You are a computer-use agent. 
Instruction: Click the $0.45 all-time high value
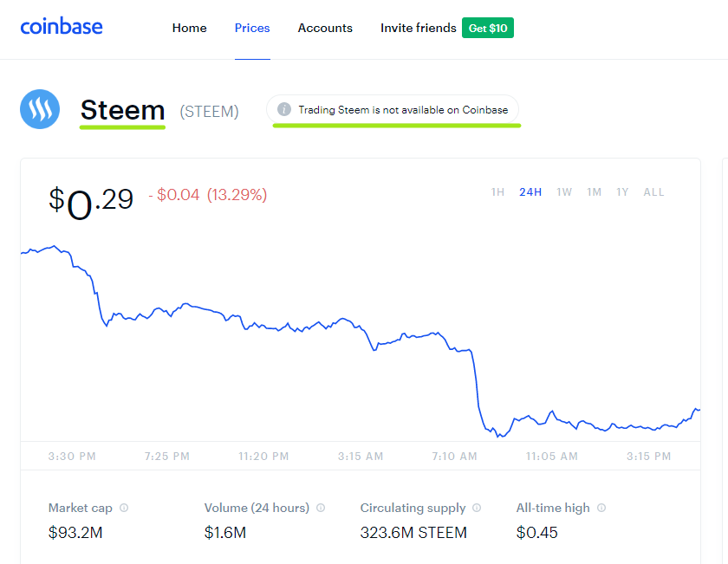[536, 533]
